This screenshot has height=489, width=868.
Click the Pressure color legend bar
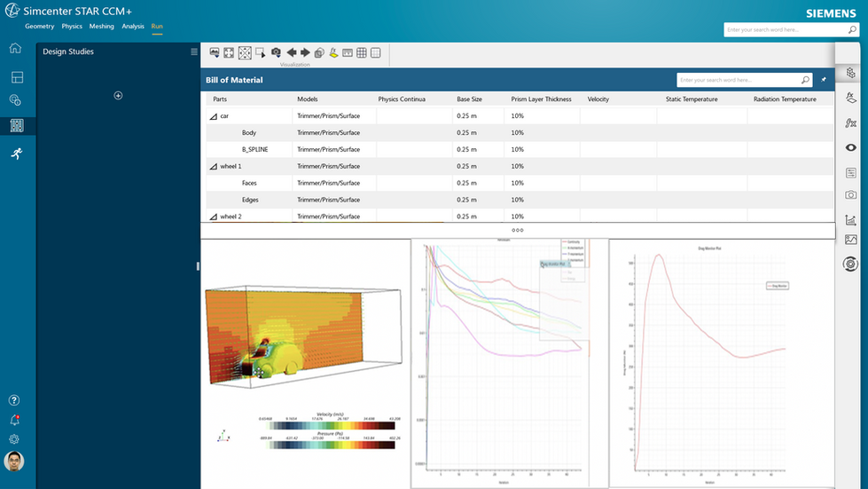tap(331, 445)
